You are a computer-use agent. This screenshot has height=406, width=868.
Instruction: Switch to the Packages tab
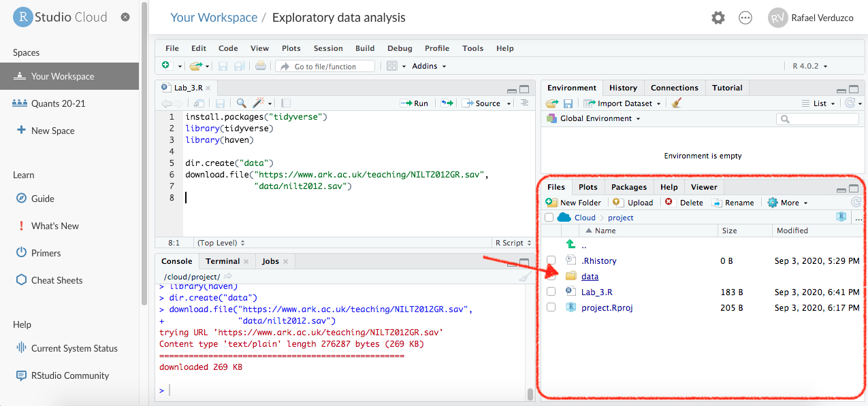tap(628, 187)
